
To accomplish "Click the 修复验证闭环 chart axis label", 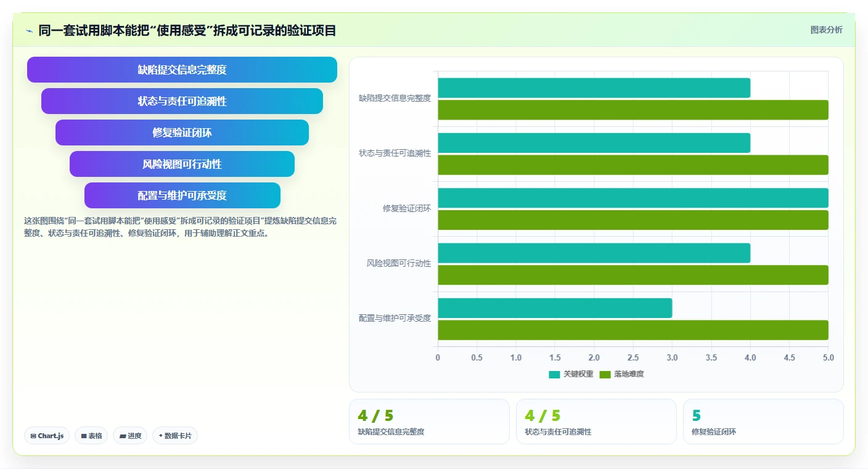I will 407,208.
